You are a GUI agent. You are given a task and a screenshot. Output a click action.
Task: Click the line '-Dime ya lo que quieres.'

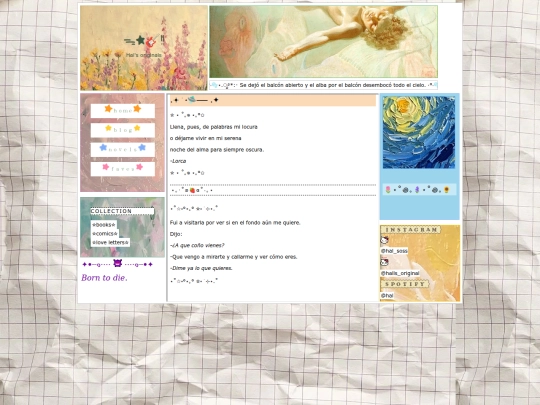coord(201,268)
